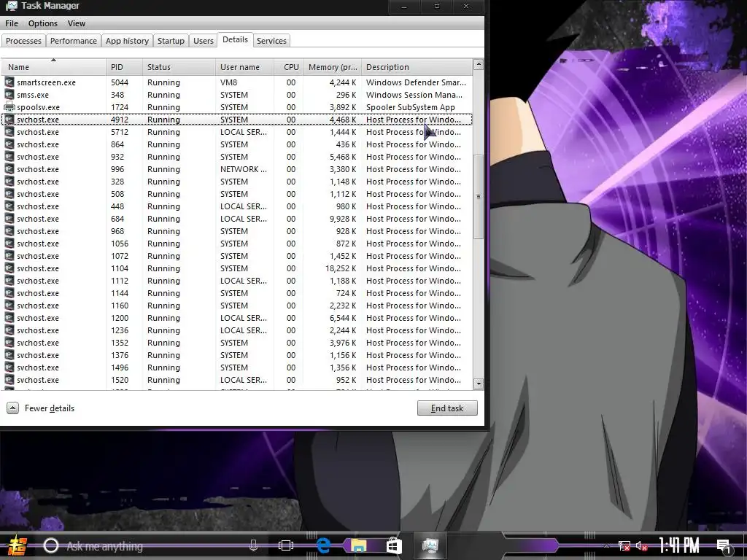Screen dimensions: 747x560
Task: Click icon of svchost.exe with PID 1520
Action: 9,380
